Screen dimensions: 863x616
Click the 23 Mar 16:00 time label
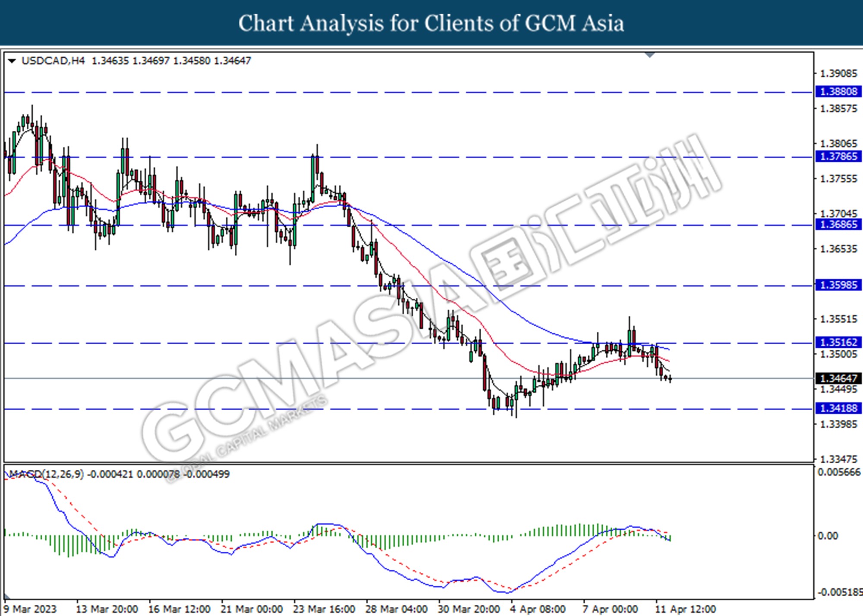point(324,609)
